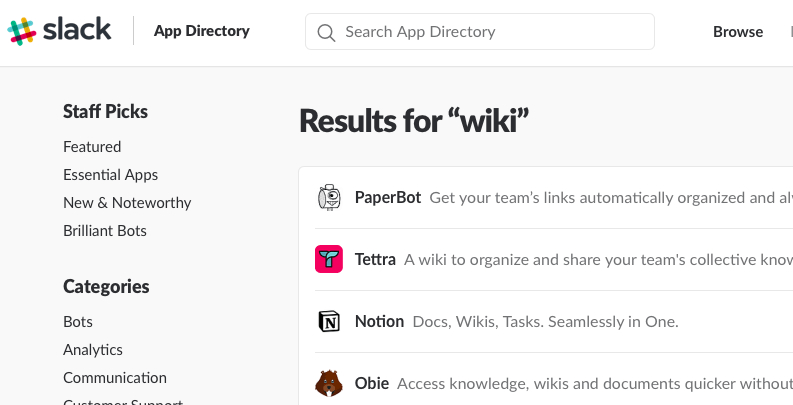The height and width of the screenshot is (405, 793).
Task: Open Essential Apps list
Action: [111, 175]
